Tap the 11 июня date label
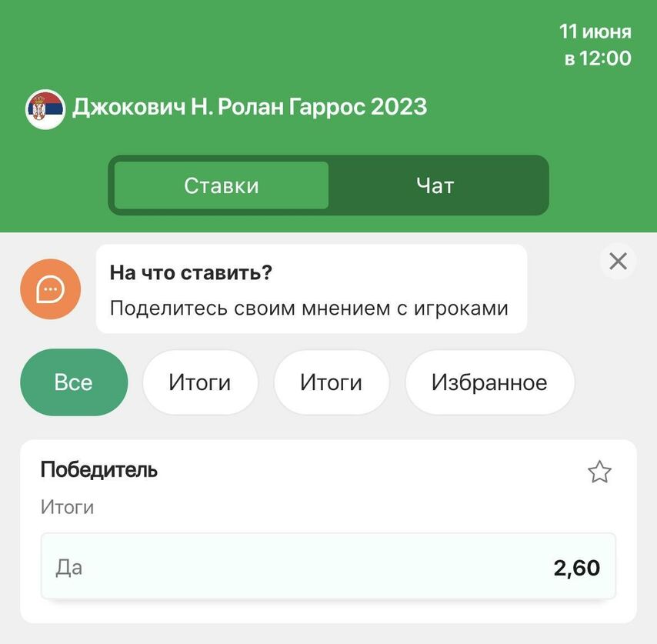657x644 pixels. coord(595,32)
